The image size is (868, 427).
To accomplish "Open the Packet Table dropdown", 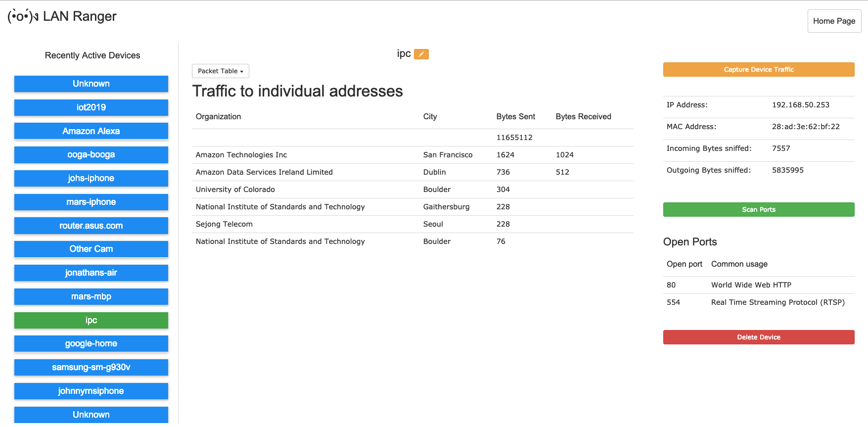I will click(x=220, y=71).
